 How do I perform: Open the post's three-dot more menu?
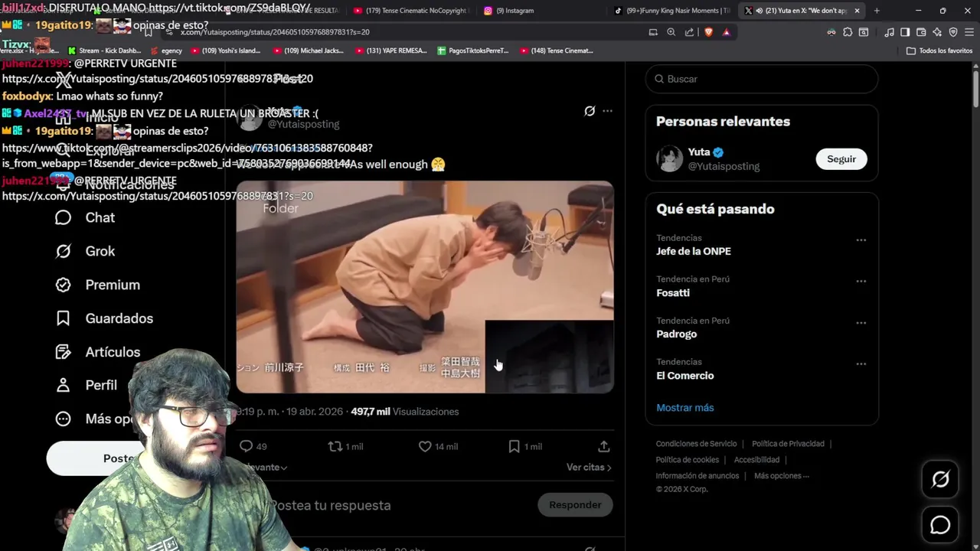pyautogui.click(x=607, y=111)
